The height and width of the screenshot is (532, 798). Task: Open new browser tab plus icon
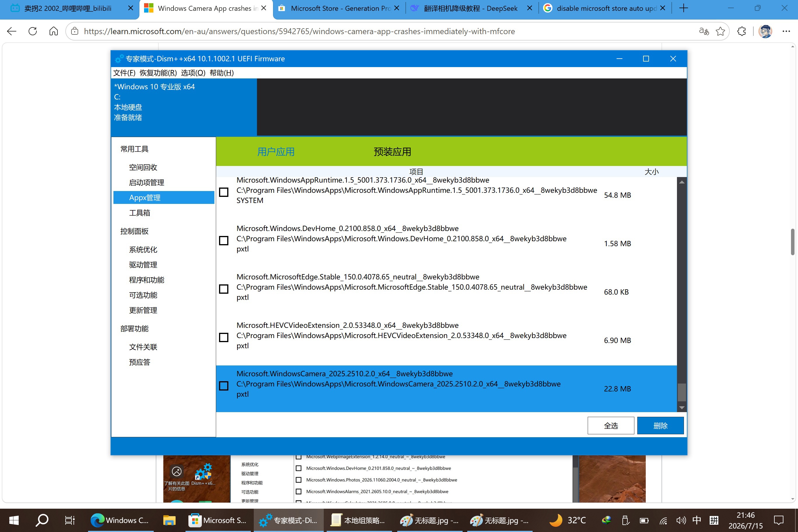tap(684, 8)
